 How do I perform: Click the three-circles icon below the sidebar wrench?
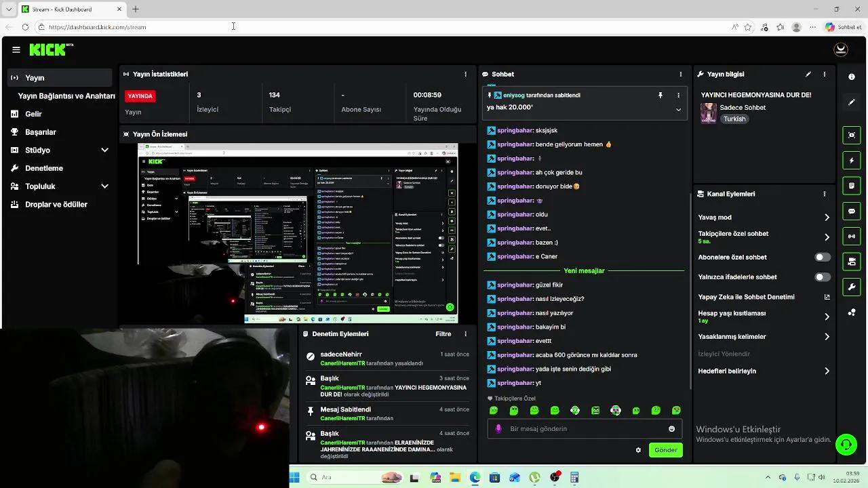852,312
